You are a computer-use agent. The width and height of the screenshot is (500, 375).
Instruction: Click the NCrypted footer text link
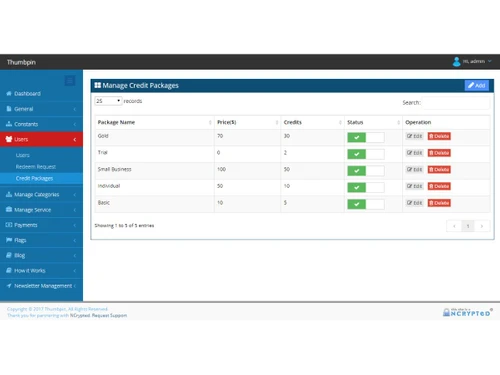[x=80, y=315]
